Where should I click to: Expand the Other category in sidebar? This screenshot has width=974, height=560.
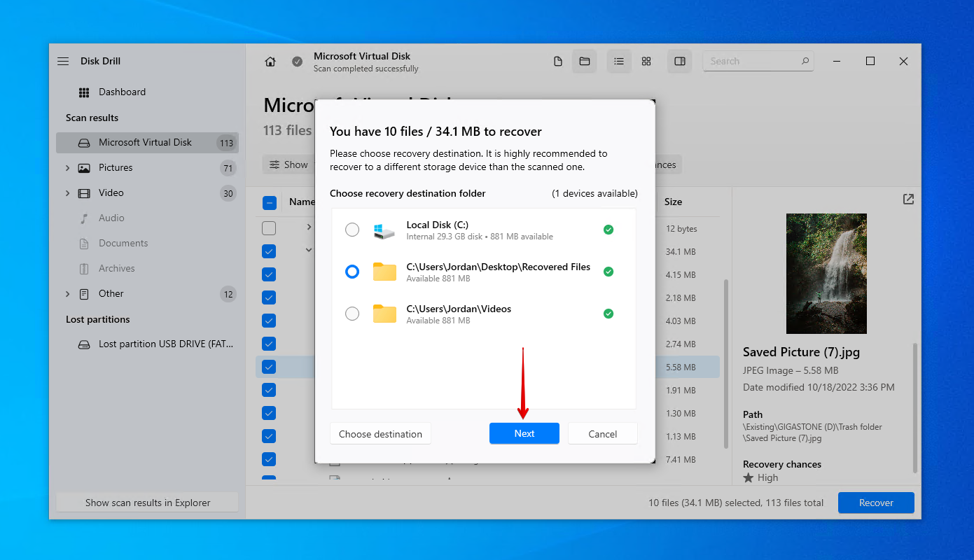67,294
